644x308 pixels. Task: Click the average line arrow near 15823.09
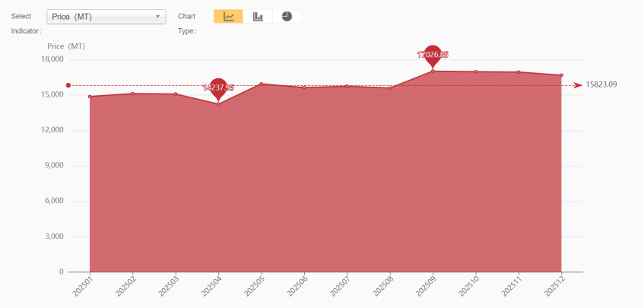tap(579, 85)
